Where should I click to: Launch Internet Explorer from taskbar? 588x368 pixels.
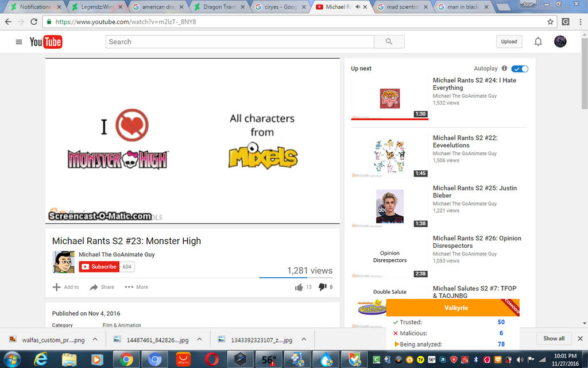click(41, 359)
